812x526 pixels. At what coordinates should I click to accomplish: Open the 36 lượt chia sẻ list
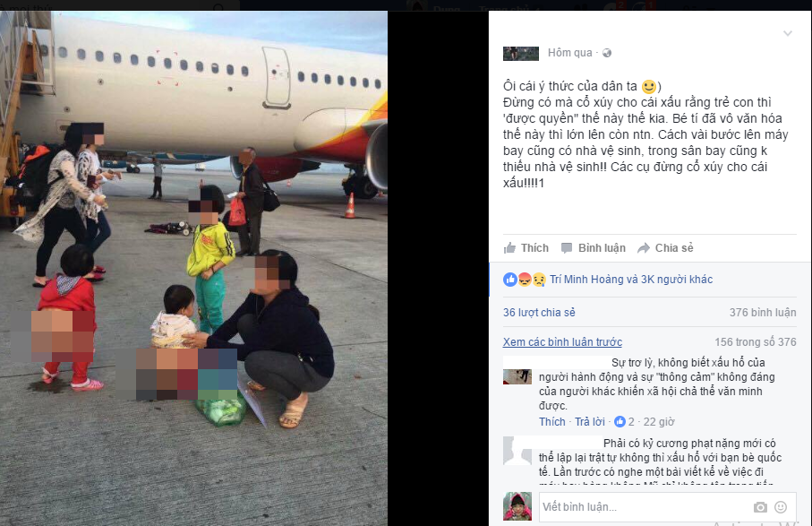point(539,313)
